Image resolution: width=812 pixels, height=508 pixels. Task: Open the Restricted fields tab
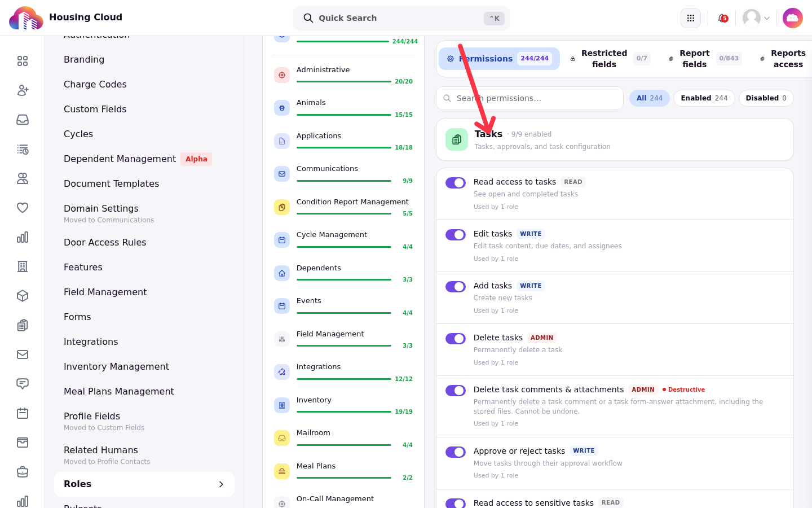pyautogui.click(x=610, y=59)
